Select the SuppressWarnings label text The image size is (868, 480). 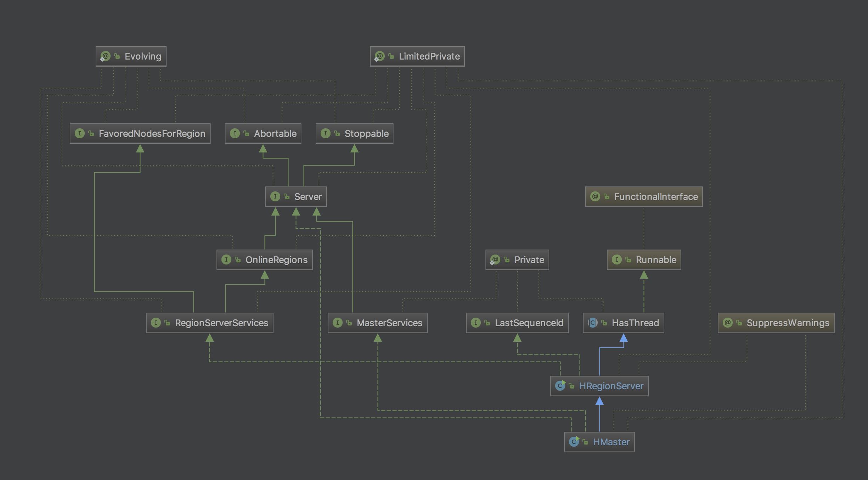pos(788,323)
